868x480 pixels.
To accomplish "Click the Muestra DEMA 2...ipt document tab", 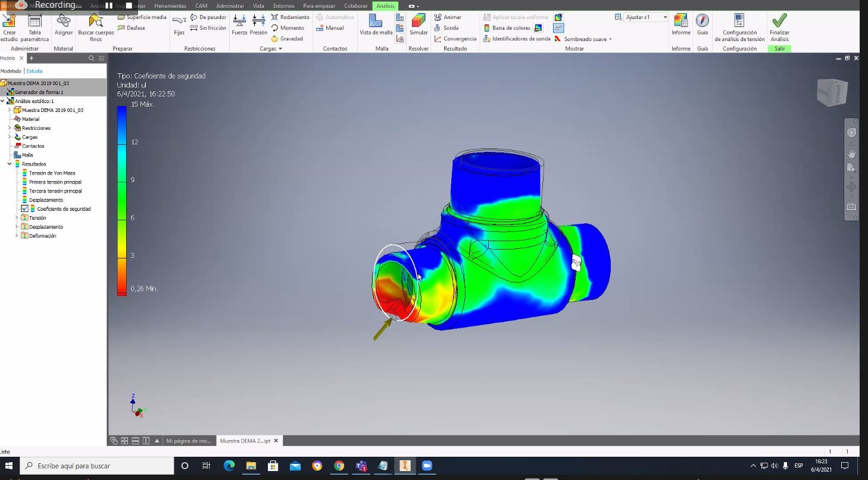I will [x=245, y=441].
